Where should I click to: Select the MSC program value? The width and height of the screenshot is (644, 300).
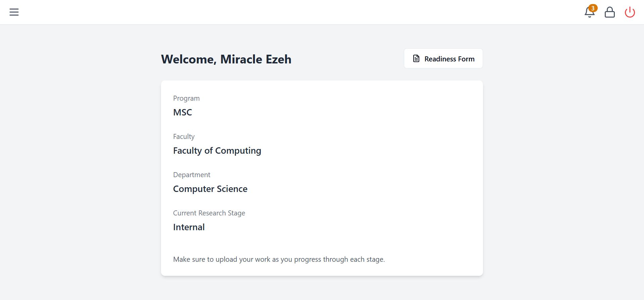coord(182,112)
